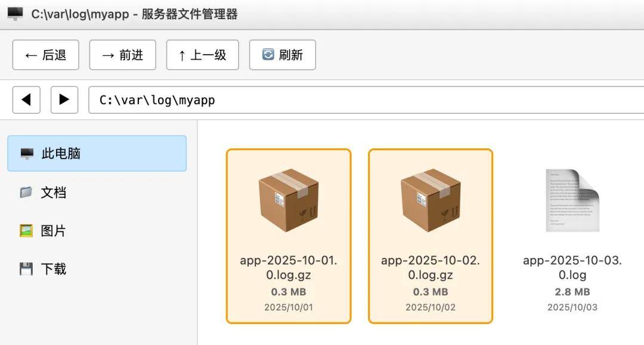
Task: Click the address bar showing C:\var\log\myapp
Action: [x=358, y=100]
